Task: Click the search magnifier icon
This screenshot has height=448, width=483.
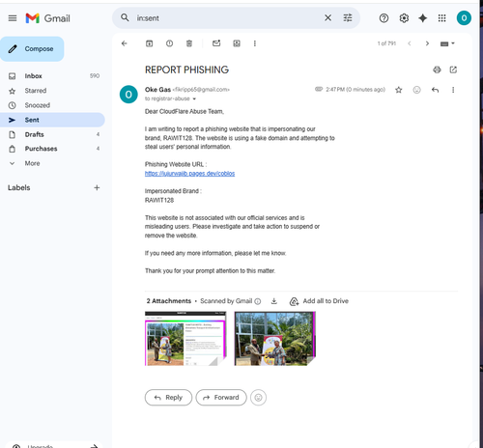Action: pyautogui.click(x=125, y=17)
